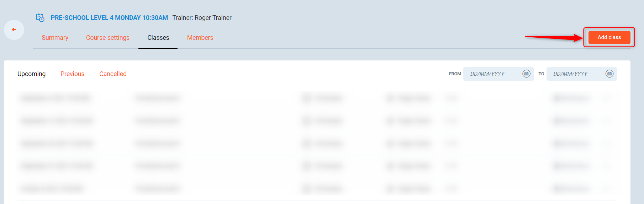The height and width of the screenshot is (204, 644).
Task: Click the TO label of date filter
Action: (x=541, y=74)
